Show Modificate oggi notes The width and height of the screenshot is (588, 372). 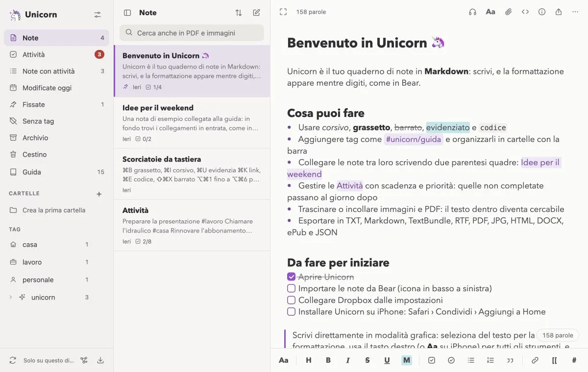56,88
